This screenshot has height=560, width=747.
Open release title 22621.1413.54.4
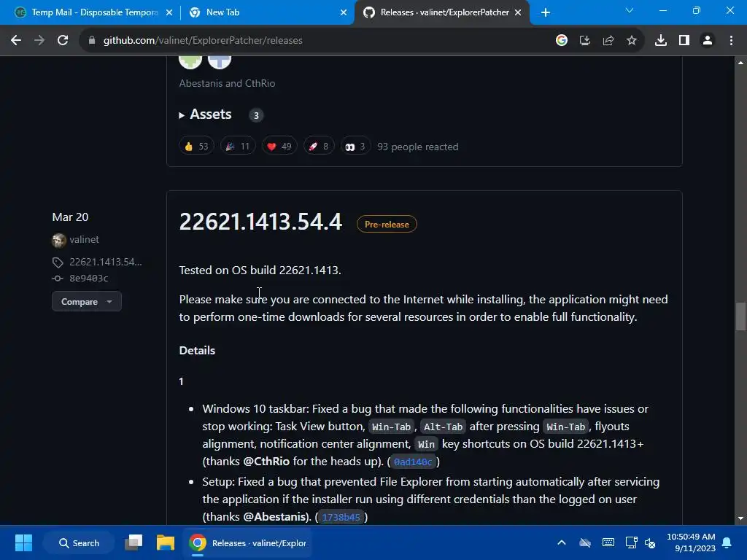click(x=260, y=222)
